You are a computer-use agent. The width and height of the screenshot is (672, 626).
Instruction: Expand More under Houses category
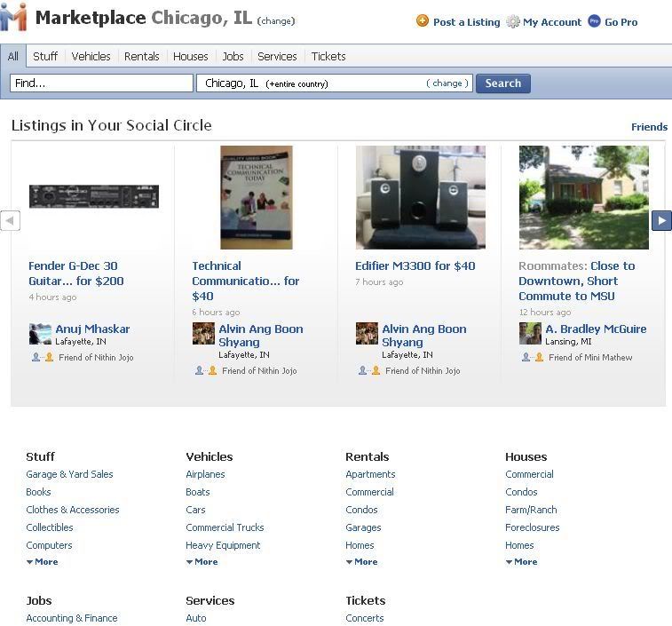click(521, 562)
